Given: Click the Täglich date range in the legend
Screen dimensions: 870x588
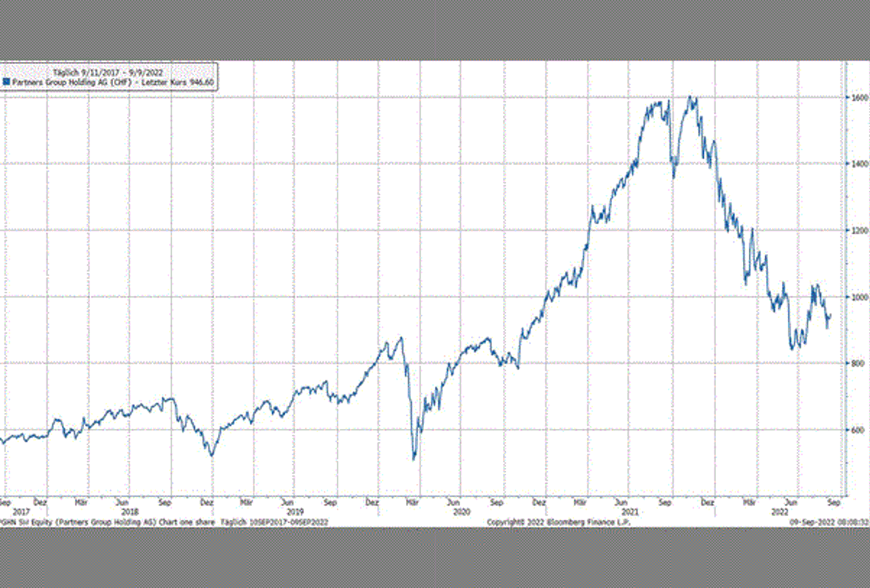Looking at the screenshot, I should [108, 72].
